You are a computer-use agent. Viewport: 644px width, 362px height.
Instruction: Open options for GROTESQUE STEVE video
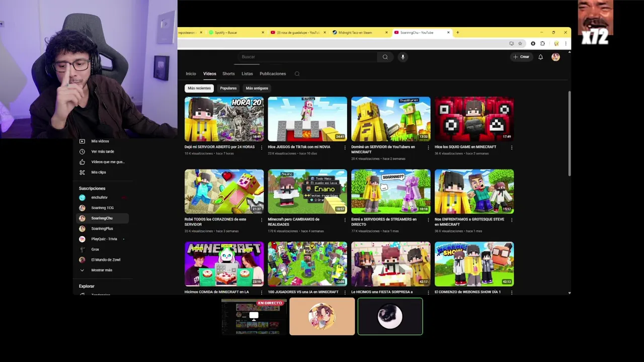click(x=512, y=220)
